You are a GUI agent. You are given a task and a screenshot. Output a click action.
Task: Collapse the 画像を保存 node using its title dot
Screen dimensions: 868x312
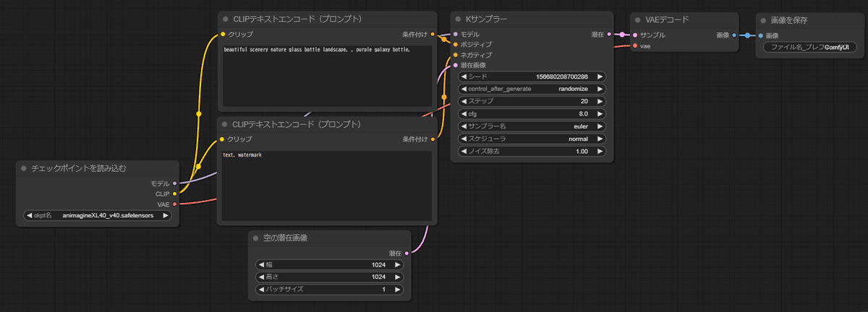point(764,19)
